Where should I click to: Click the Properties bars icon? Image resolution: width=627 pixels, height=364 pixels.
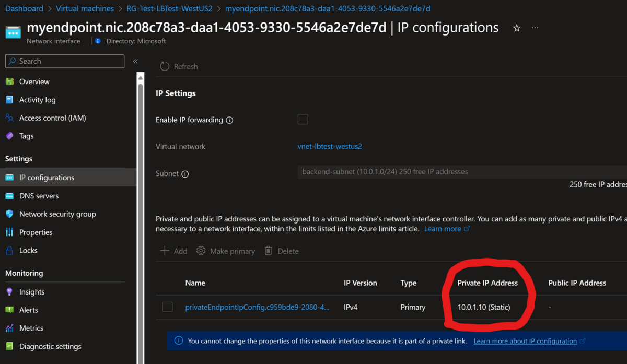coord(9,232)
